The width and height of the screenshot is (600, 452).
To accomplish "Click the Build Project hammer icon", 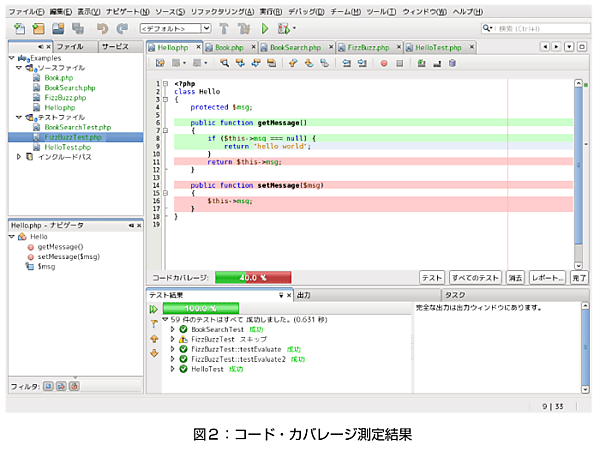I will pos(223,29).
